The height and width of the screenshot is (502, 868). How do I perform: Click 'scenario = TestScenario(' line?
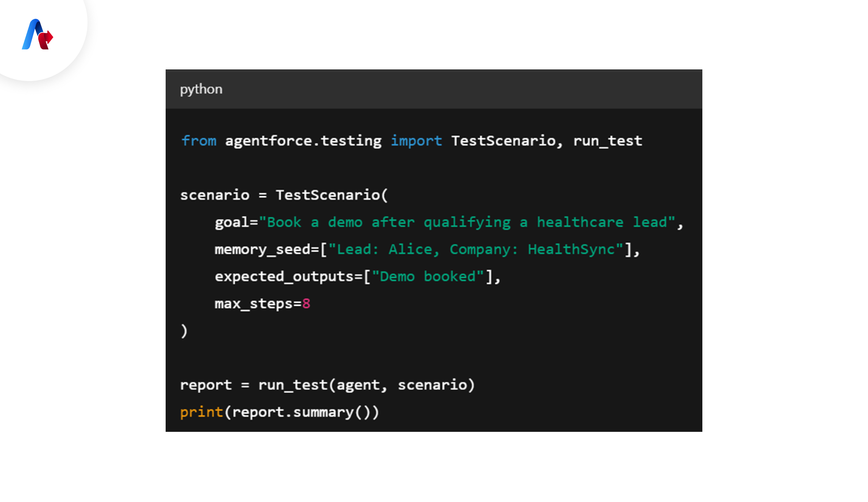(284, 195)
